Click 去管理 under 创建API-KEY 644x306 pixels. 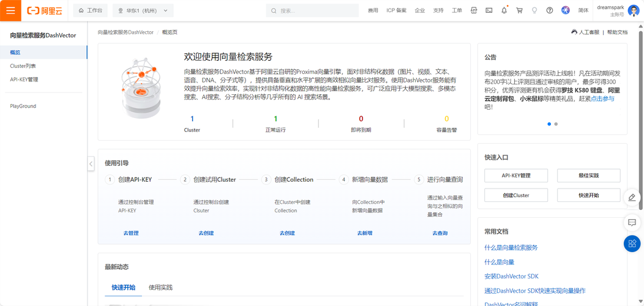coord(130,233)
